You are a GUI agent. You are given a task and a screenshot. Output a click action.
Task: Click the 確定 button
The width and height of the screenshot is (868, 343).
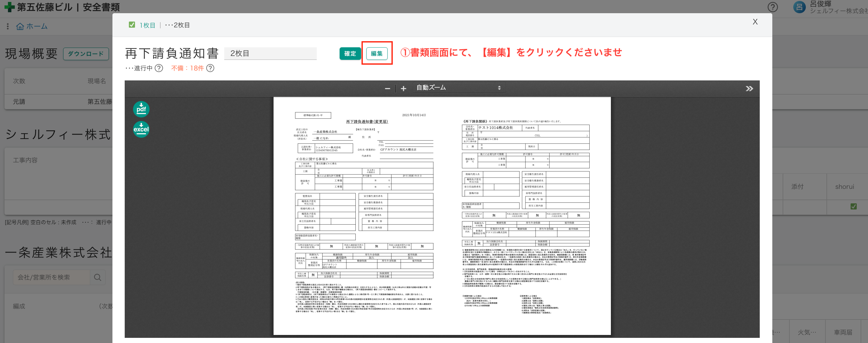click(x=350, y=53)
